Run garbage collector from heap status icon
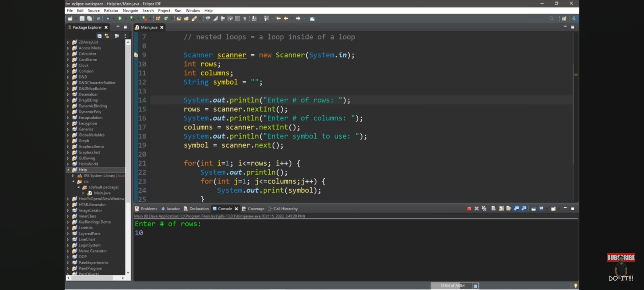This screenshot has height=290, width=644. tap(475, 286)
